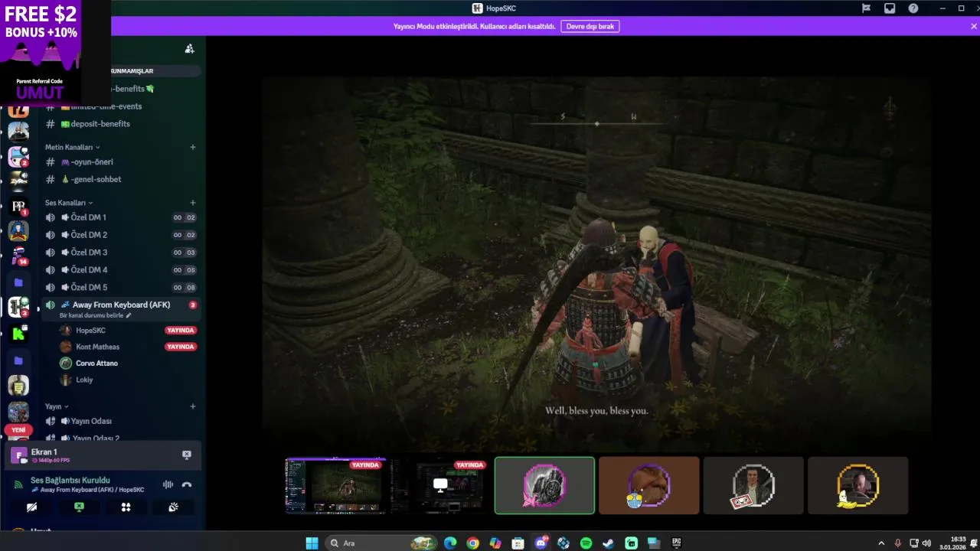Screen dimensions: 980x551
Task: Click the flag icon in title bar
Action: (x=866, y=8)
